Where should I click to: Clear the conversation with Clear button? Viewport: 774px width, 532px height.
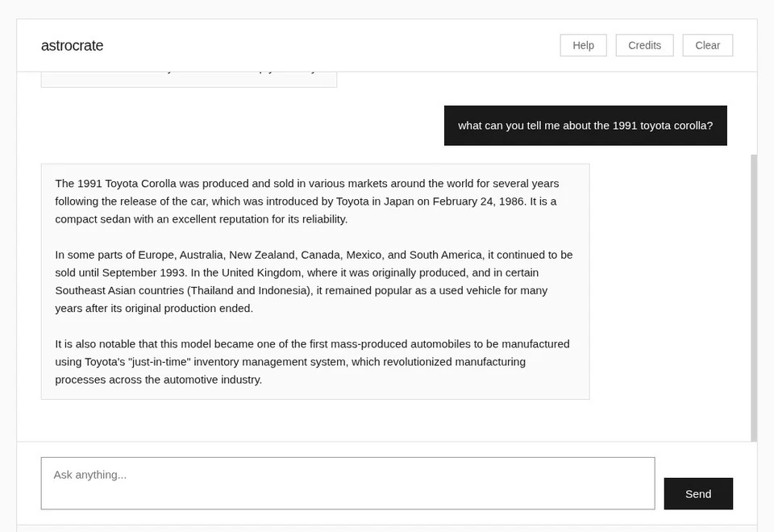coord(707,45)
